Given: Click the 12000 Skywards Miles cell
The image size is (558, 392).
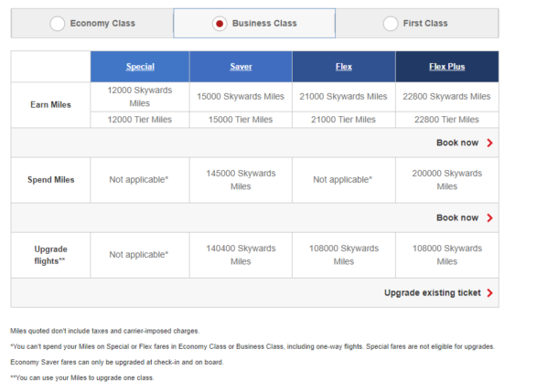Looking at the screenshot, I should tap(140, 97).
